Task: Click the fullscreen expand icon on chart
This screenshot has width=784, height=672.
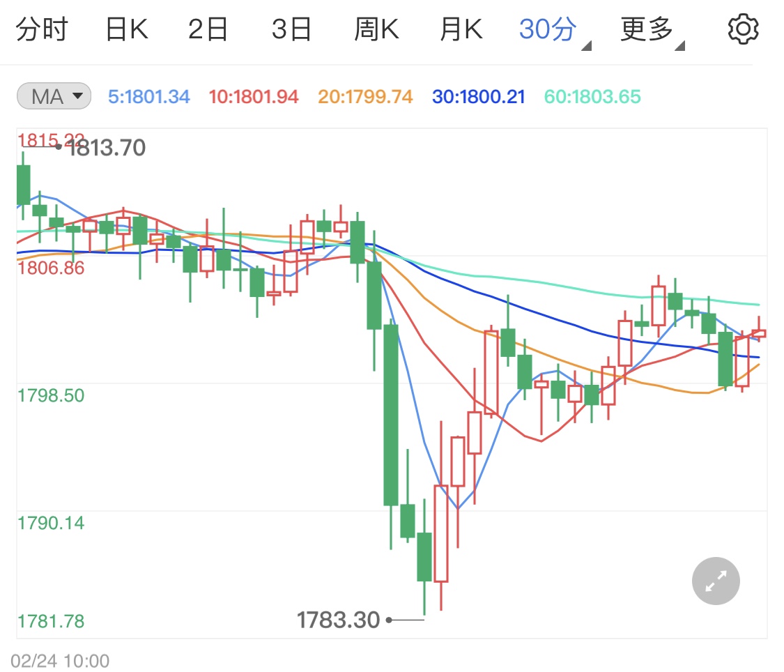Action: coord(715,581)
